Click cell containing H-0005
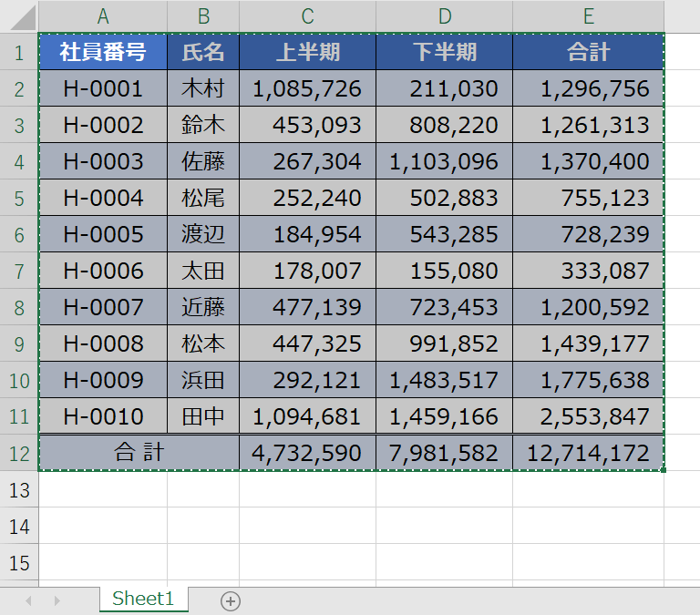The image size is (700, 615). [103, 234]
